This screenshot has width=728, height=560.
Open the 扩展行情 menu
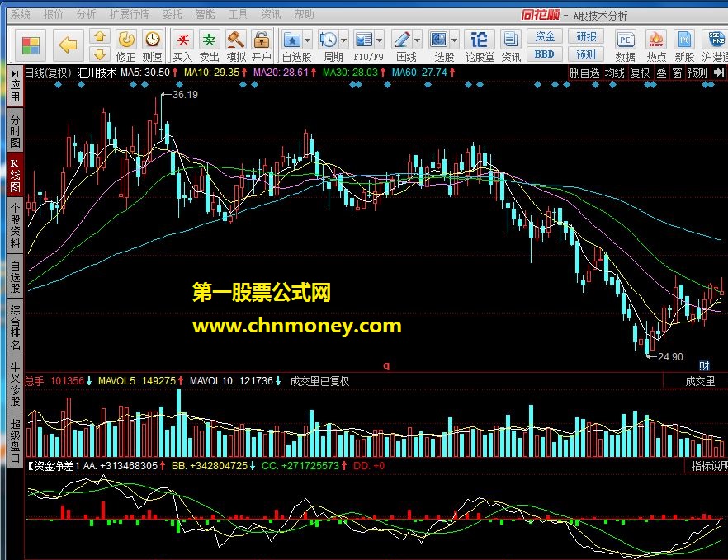coord(129,14)
